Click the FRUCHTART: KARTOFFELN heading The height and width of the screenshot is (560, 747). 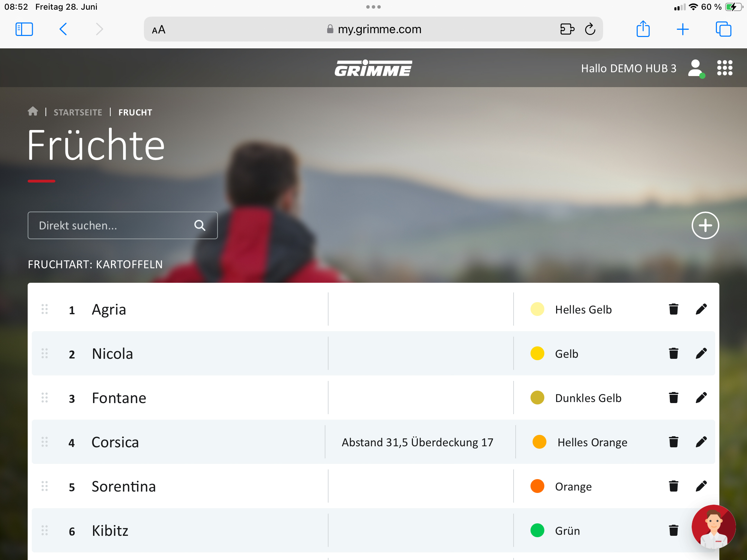[95, 264]
